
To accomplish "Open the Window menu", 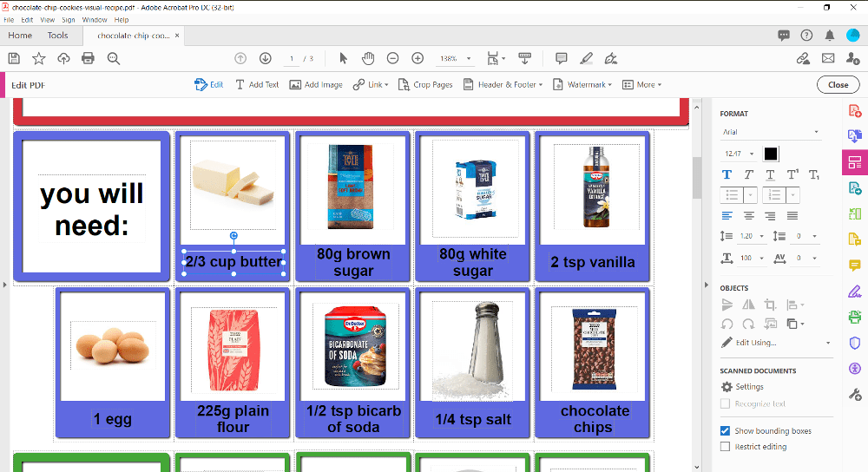I will 94,19.
